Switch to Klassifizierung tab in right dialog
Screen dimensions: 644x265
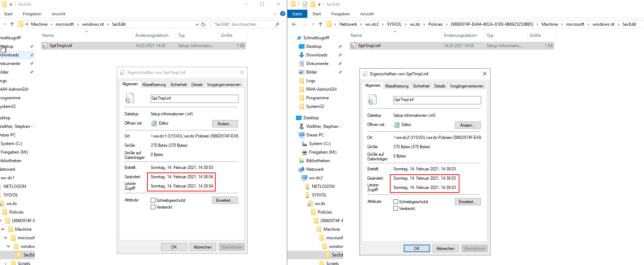[397, 86]
